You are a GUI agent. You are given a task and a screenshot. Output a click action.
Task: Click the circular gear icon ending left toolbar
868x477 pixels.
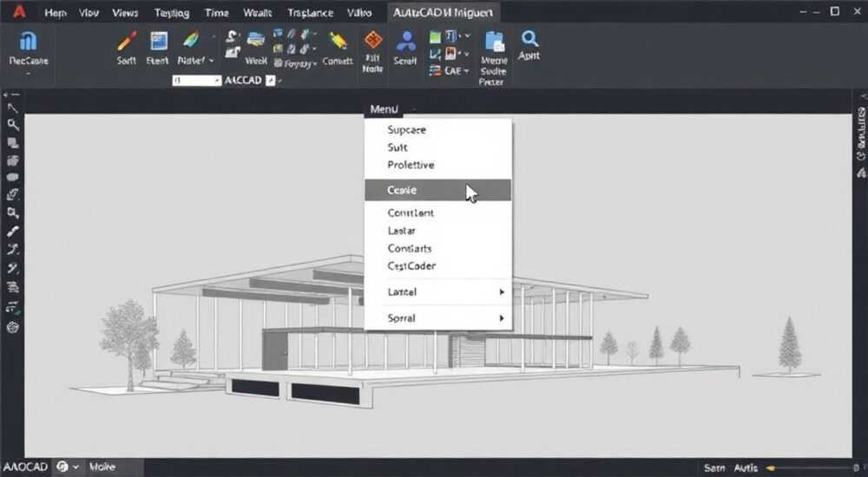pyautogui.click(x=12, y=328)
